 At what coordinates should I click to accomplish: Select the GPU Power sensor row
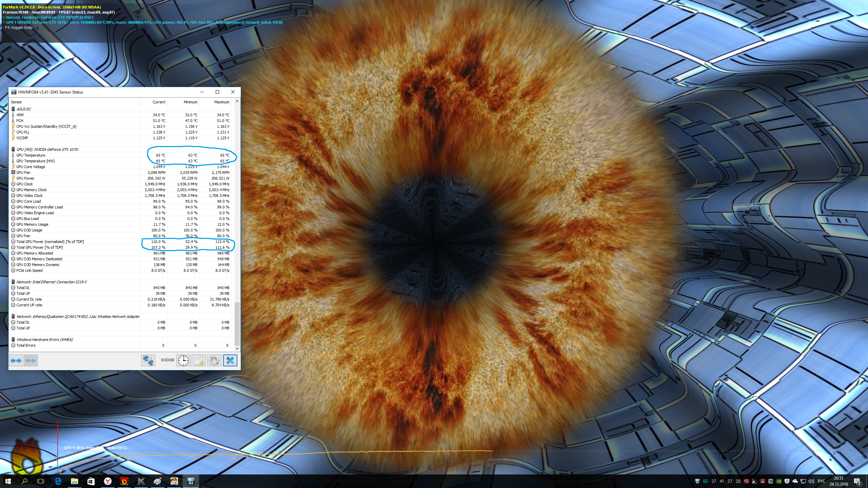(25, 178)
